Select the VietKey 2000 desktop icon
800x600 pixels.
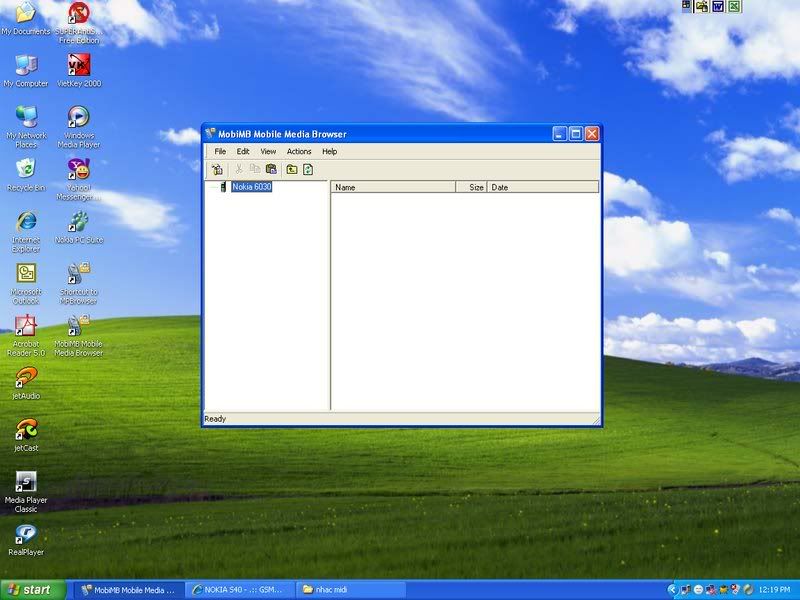pos(78,66)
